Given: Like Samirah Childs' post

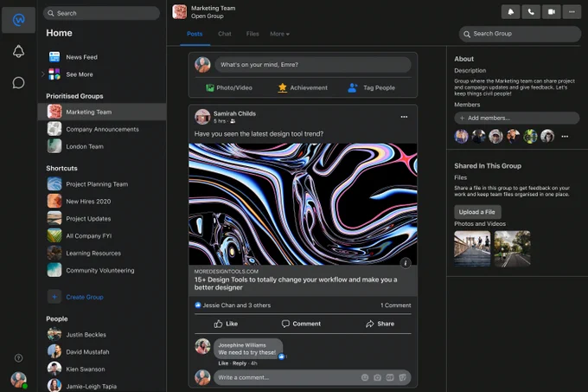Looking at the screenshot, I should pyautogui.click(x=226, y=324).
